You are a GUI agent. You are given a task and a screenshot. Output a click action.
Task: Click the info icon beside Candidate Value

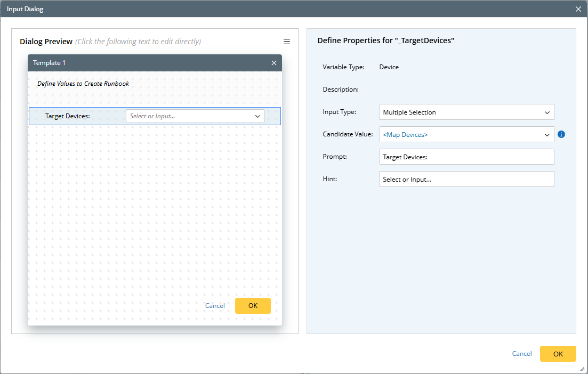click(561, 134)
